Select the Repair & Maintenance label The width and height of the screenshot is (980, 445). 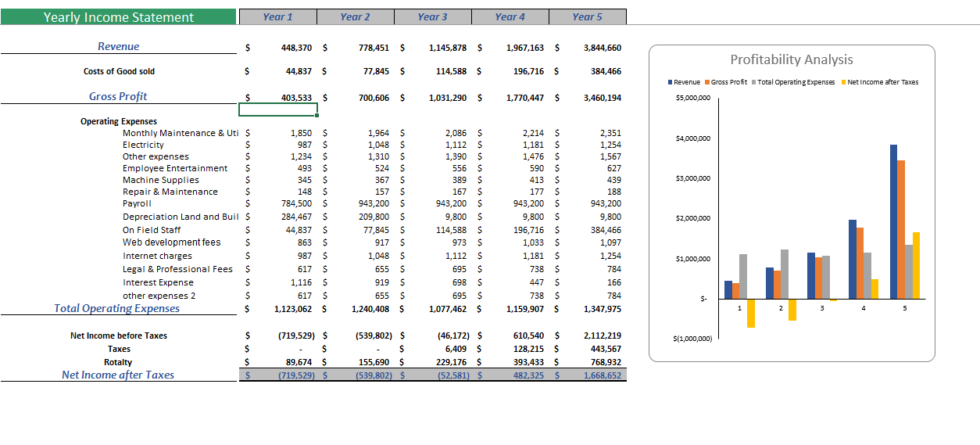170,192
